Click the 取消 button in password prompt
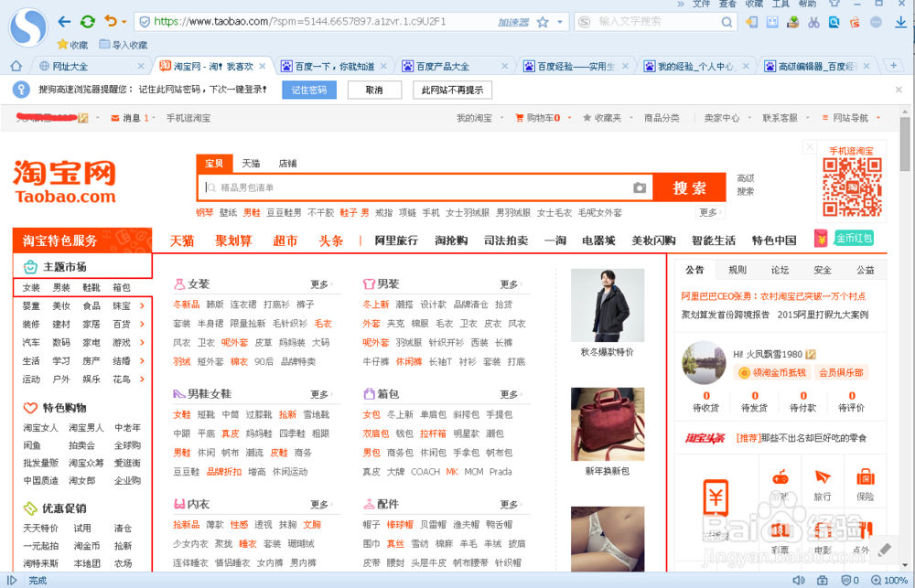Screen dimensions: 915x588 click(374, 90)
